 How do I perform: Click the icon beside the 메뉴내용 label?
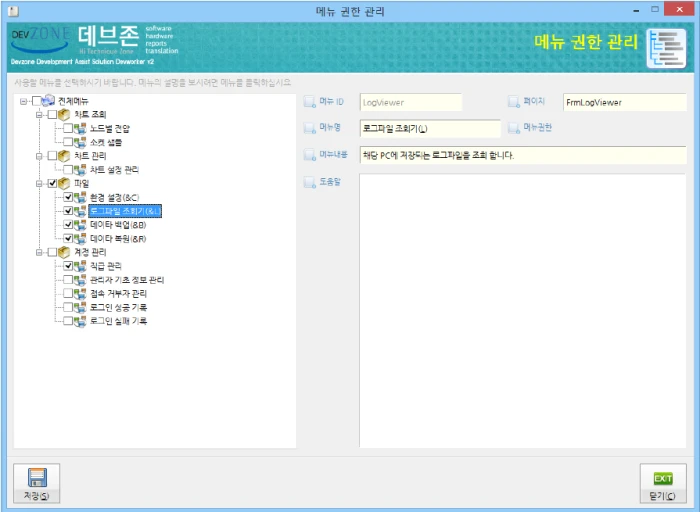tap(310, 155)
